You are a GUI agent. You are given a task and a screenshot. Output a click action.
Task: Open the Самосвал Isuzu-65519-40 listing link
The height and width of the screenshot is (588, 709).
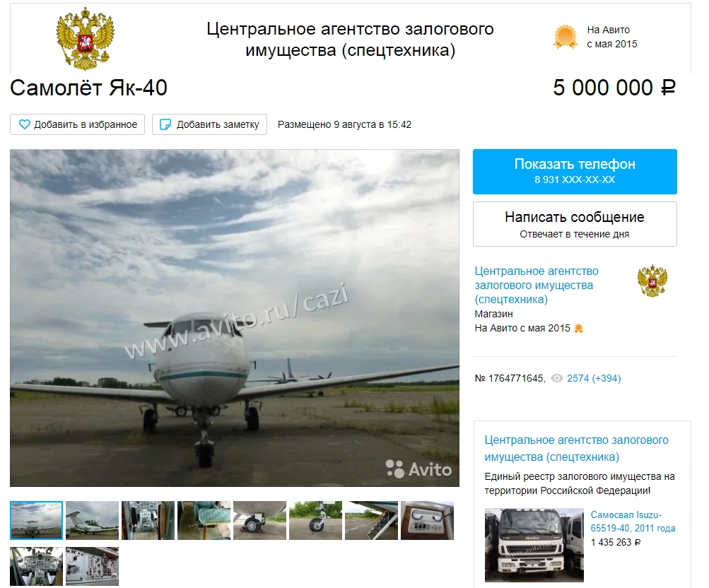pyautogui.click(x=633, y=521)
